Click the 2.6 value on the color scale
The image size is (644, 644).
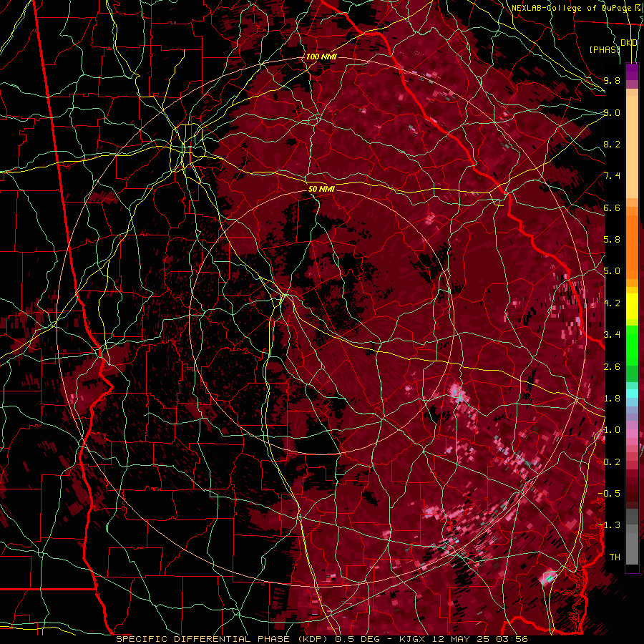coord(612,366)
